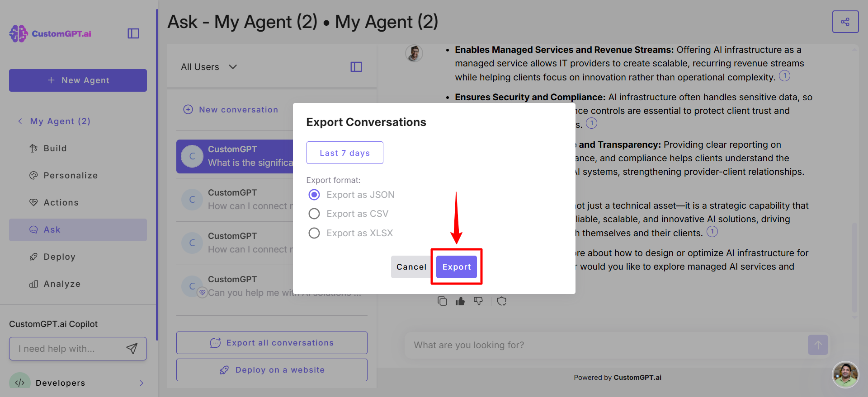Open conversation 'What is the significa...'
Viewport: 868px width, 397px height.
click(x=235, y=156)
